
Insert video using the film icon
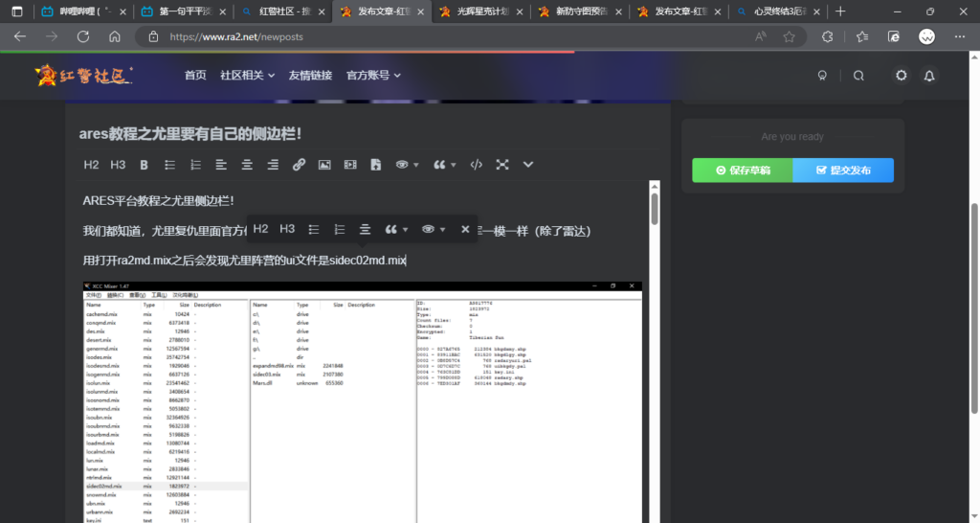350,165
